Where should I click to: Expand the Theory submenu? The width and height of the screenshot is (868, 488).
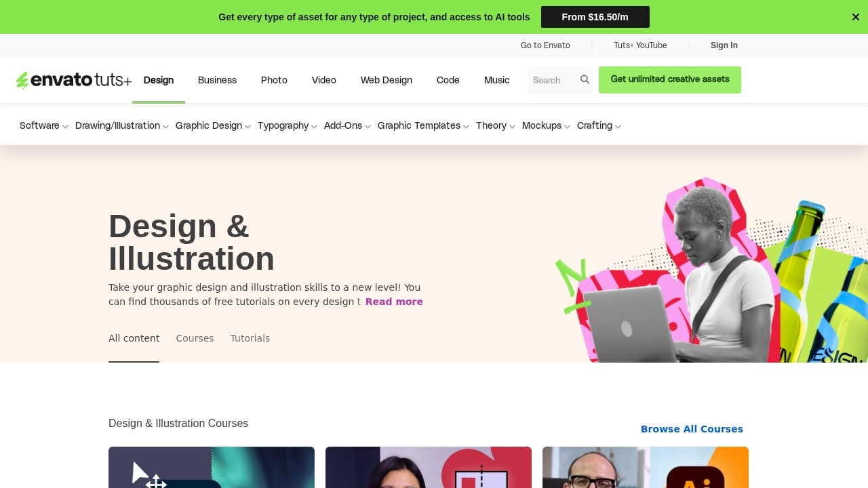coord(496,125)
